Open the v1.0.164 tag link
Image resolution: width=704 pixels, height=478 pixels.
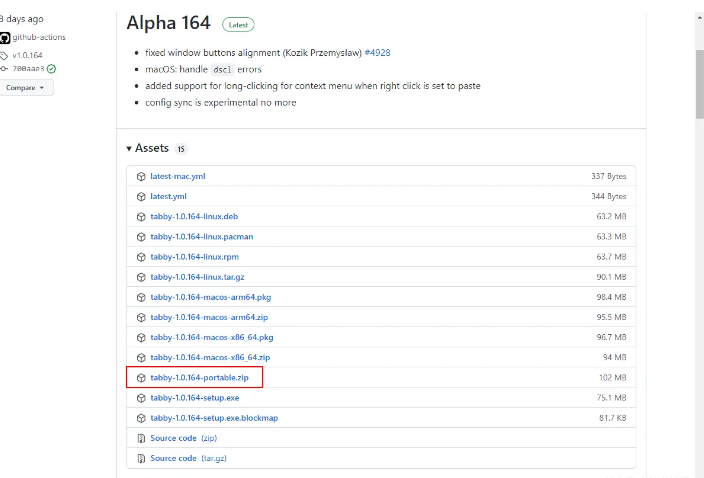coord(27,55)
